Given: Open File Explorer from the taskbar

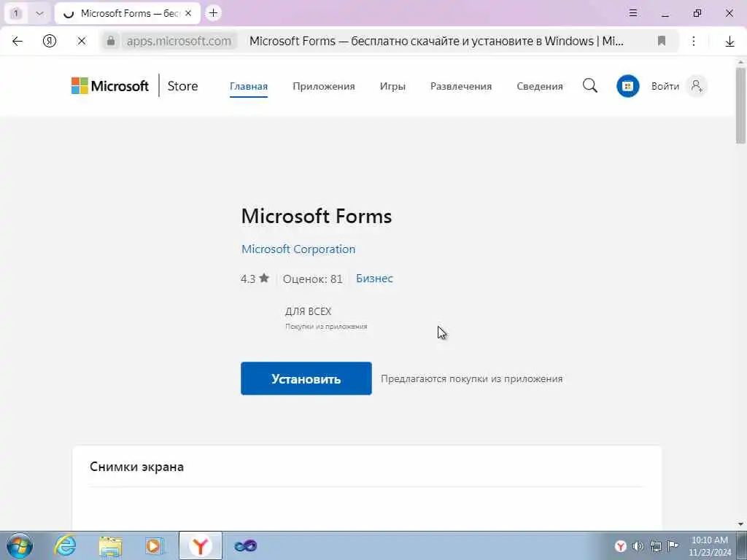Looking at the screenshot, I should 111,545.
